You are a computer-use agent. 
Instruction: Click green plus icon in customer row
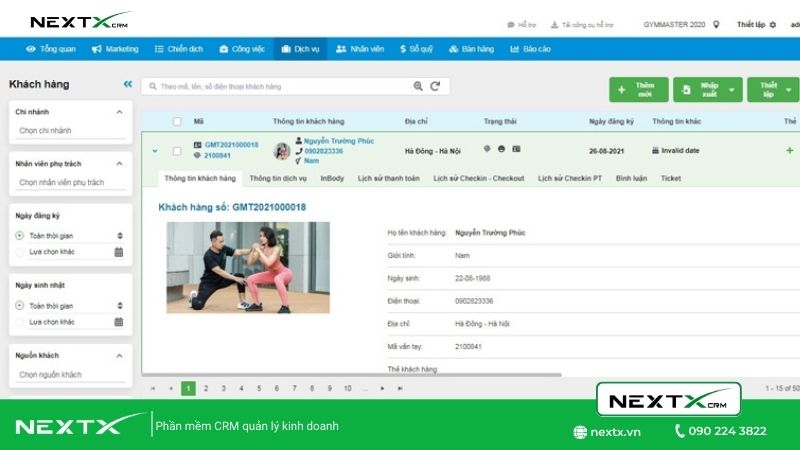tap(790, 151)
